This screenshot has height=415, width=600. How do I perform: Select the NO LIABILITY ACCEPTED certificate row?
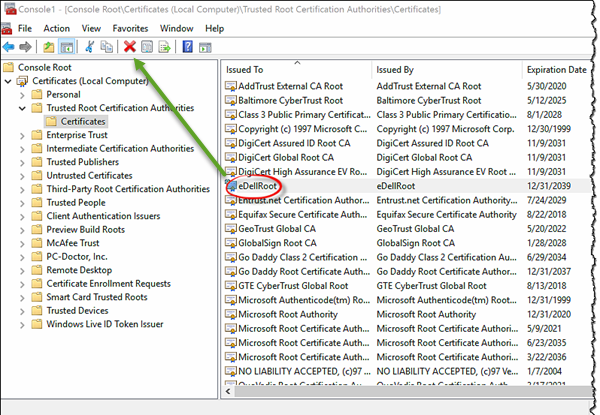point(408,371)
